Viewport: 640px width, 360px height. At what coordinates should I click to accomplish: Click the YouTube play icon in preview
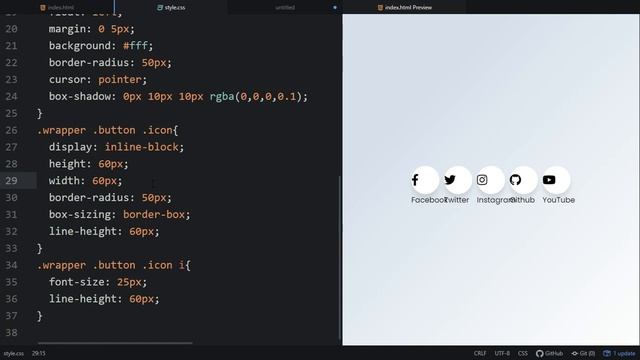549,180
